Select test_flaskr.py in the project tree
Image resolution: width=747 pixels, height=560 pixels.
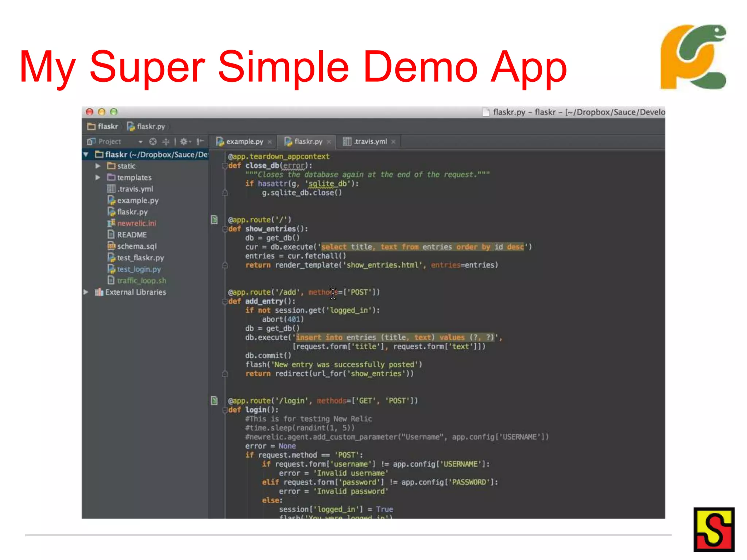tap(135, 258)
